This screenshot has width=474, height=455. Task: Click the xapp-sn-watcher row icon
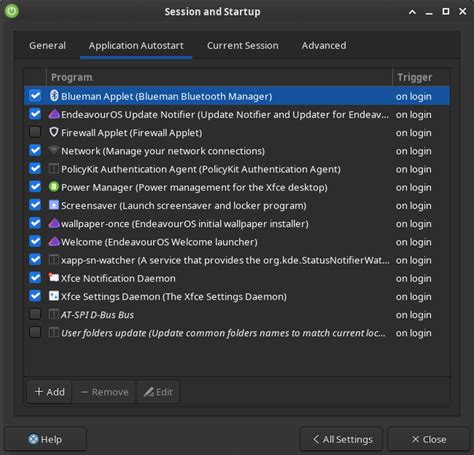[54, 260]
